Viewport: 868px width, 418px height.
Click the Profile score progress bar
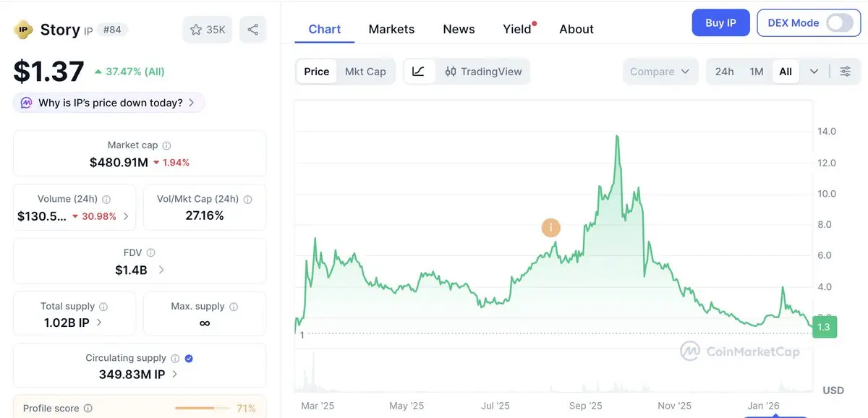(203, 409)
